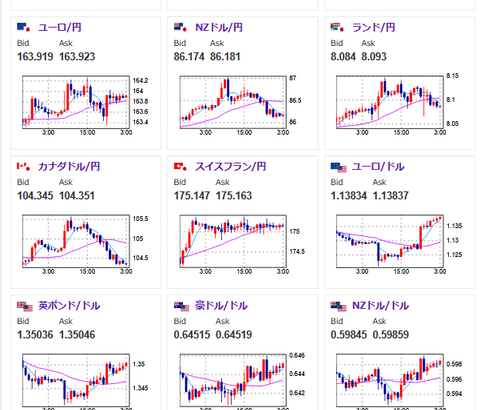Click the Canadian dollar/Yen flag icon

tap(23, 166)
